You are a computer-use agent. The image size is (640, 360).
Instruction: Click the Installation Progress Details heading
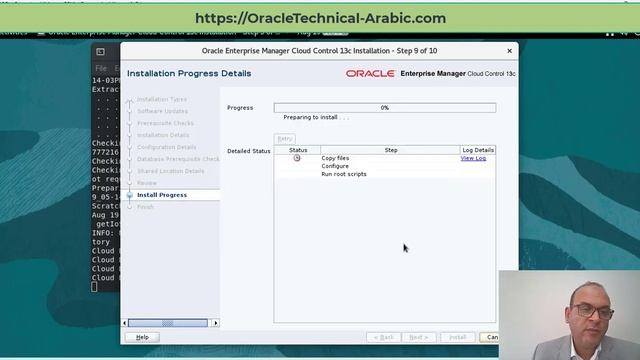[189, 73]
